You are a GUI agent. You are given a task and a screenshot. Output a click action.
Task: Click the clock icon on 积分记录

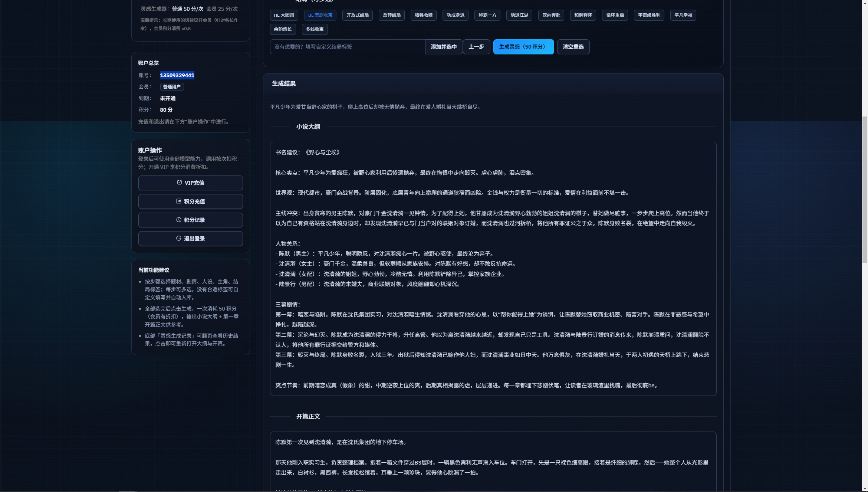[x=179, y=220]
